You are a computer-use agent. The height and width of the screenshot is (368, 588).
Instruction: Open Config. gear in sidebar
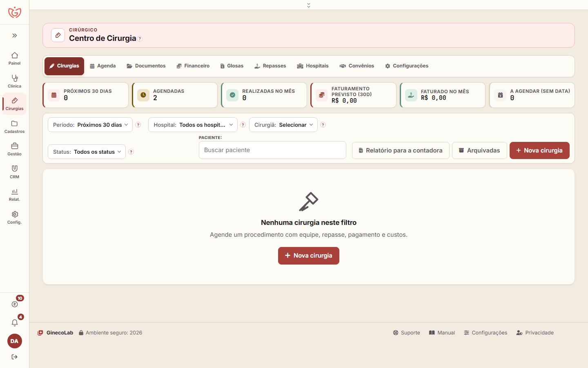14,217
